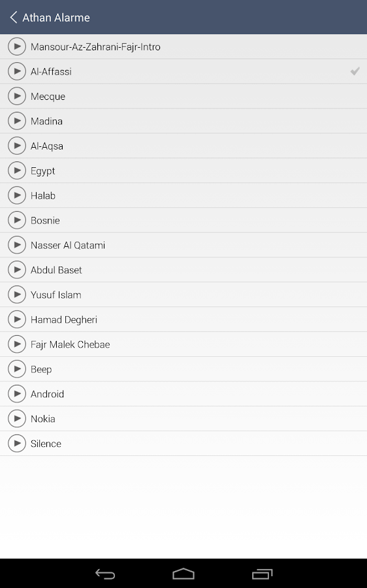Viewport: 367px width, 588px height.
Task: Play the Bosnie athan sample
Action: pyautogui.click(x=17, y=220)
